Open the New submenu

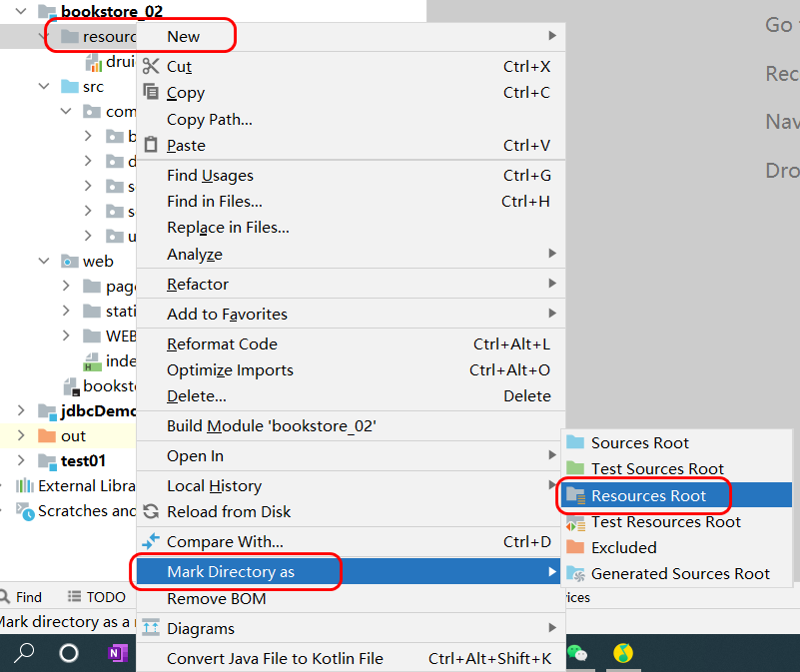351,36
